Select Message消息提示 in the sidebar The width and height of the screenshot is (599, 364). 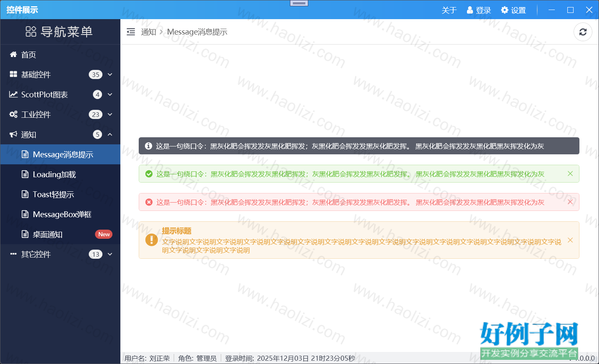point(60,154)
